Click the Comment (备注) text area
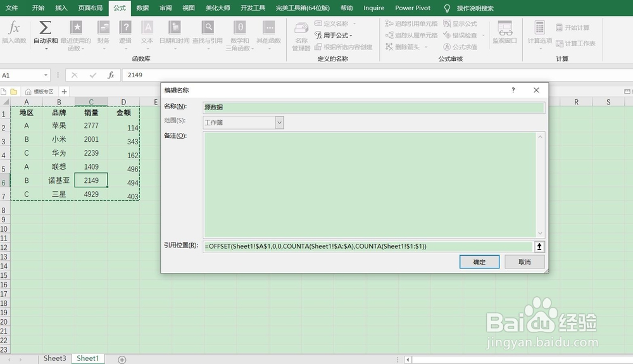This screenshot has height=364, width=633. 370,185
